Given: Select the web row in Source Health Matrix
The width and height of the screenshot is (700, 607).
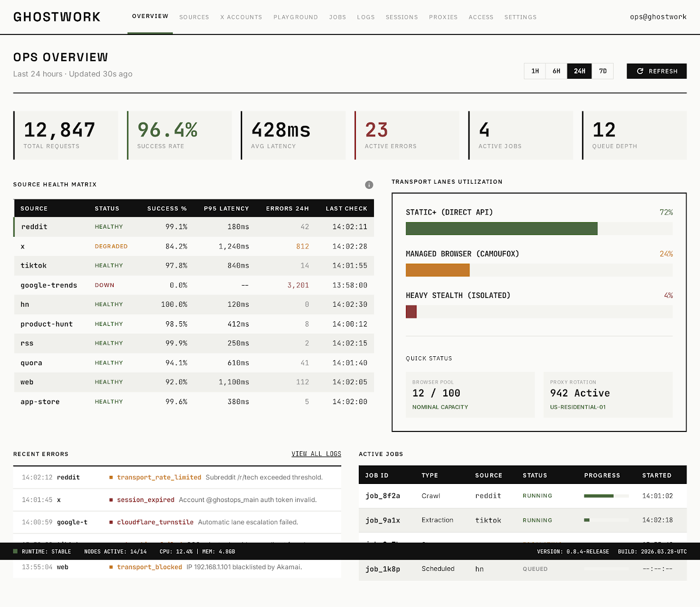Looking at the screenshot, I should click(194, 383).
